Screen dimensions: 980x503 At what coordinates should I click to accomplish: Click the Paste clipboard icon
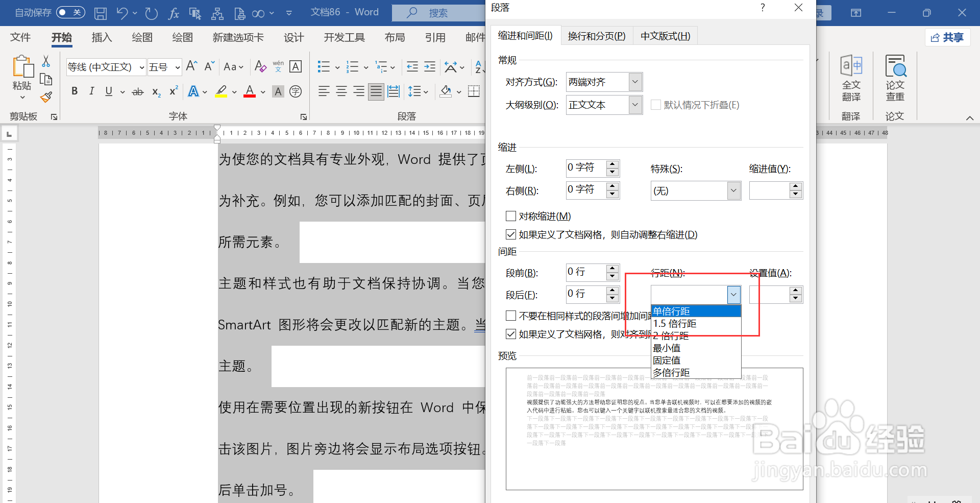(22, 67)
